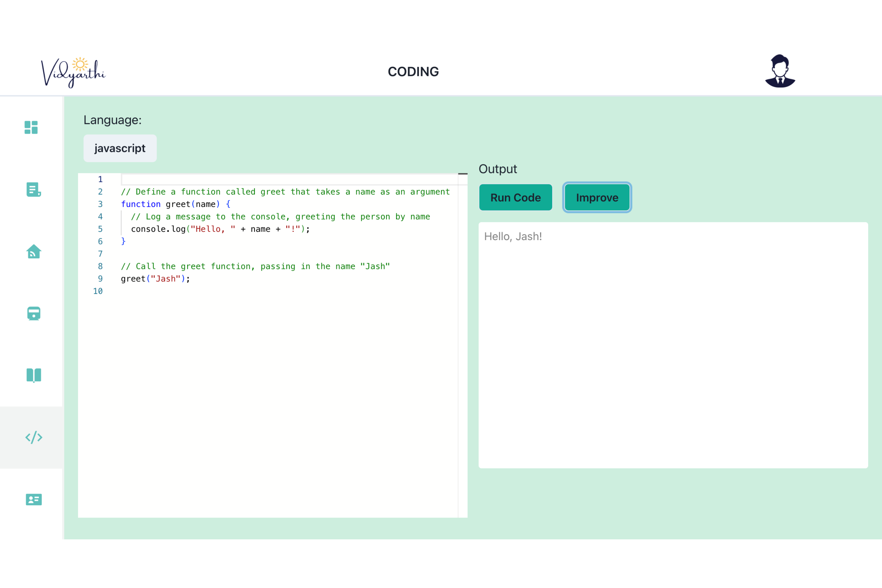Open the open-book library sidebar icon

point(34,375)
